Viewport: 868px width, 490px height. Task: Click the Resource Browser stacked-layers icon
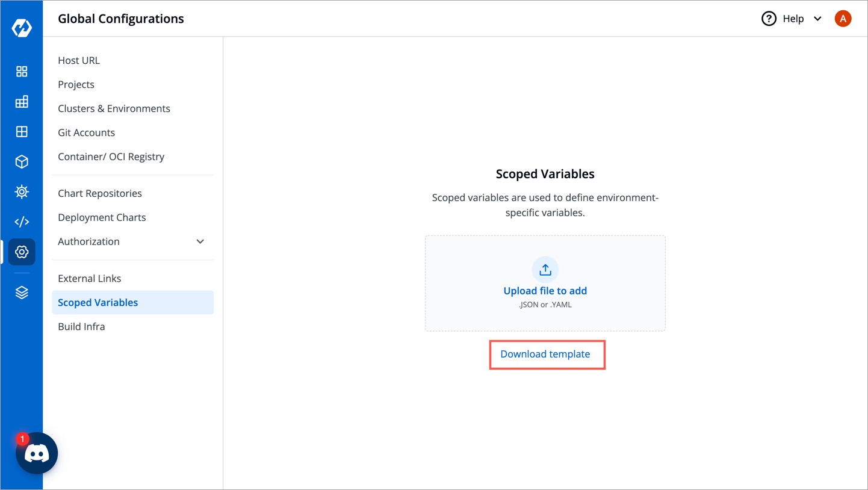(21, 292)
